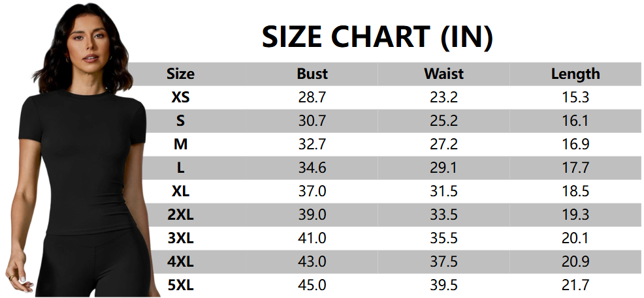Click the bust value 45.0
Screen dimensions: 644x298
312,286
